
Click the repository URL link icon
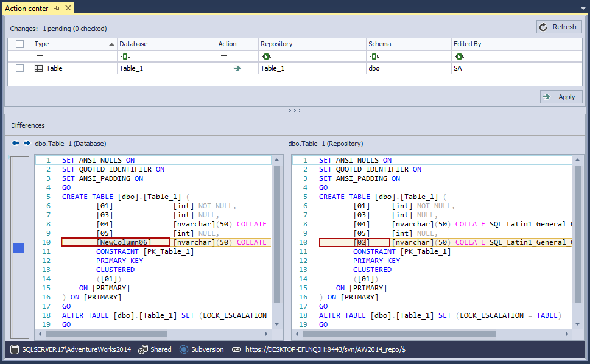pyautogui.click(x=236, y=349)
